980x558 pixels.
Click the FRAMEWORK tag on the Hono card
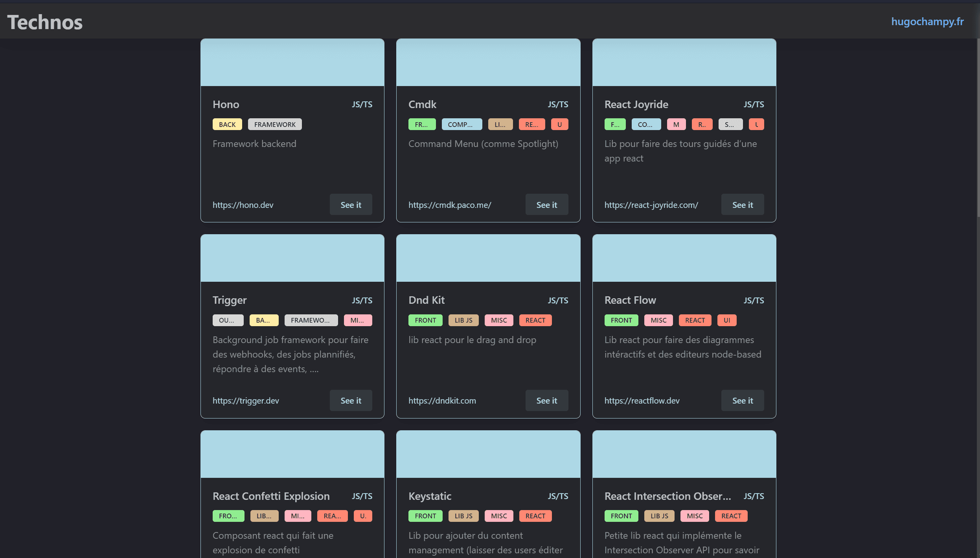tap(275, 124)
